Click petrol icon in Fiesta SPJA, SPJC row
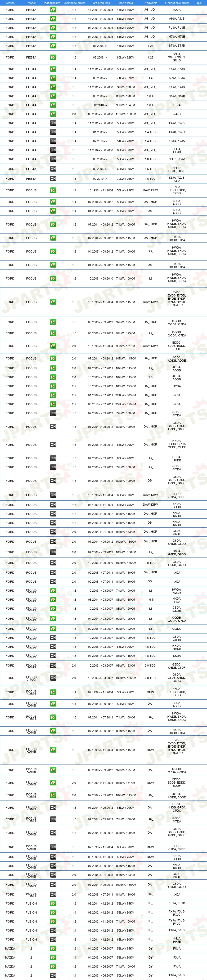Image resolution: width=207 pixels, height=980 pixels. pyautogui.click(x=53, y=78)
